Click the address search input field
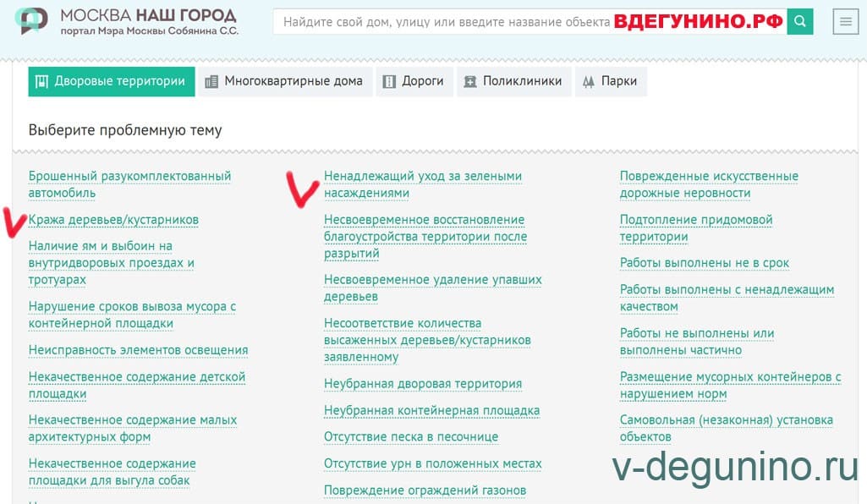Image resolution: width=867 pixels, height=504 pixels. pos(447,22)
